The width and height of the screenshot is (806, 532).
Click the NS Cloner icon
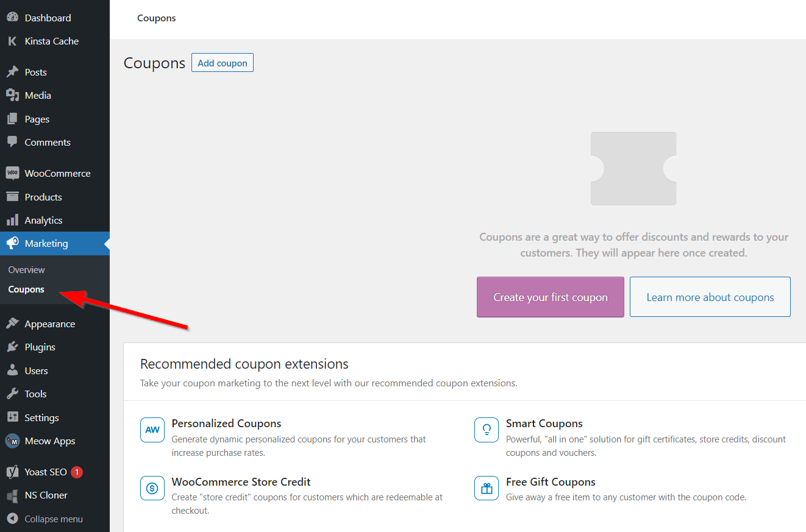12,495
